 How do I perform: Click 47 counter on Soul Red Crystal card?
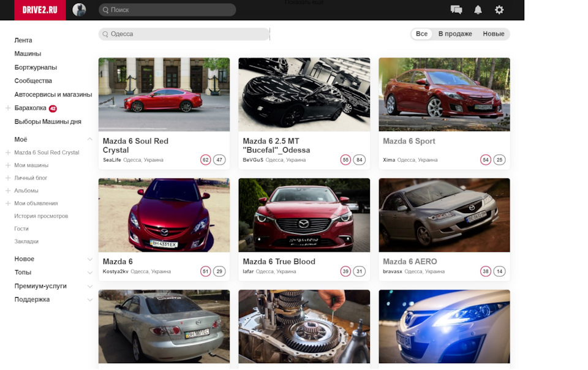(x=219, y=160)
